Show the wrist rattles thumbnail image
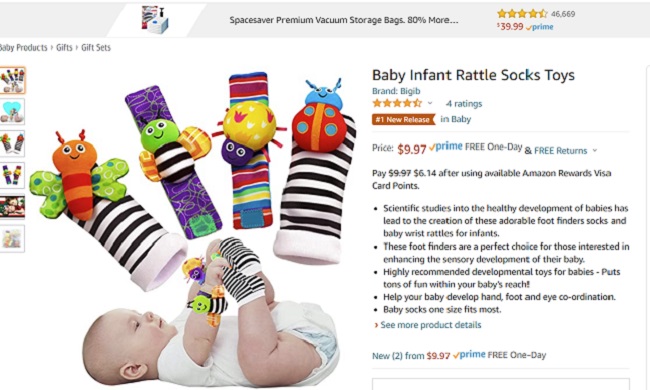The width and height of the screenshot is (650, 390). pos(12,175)
